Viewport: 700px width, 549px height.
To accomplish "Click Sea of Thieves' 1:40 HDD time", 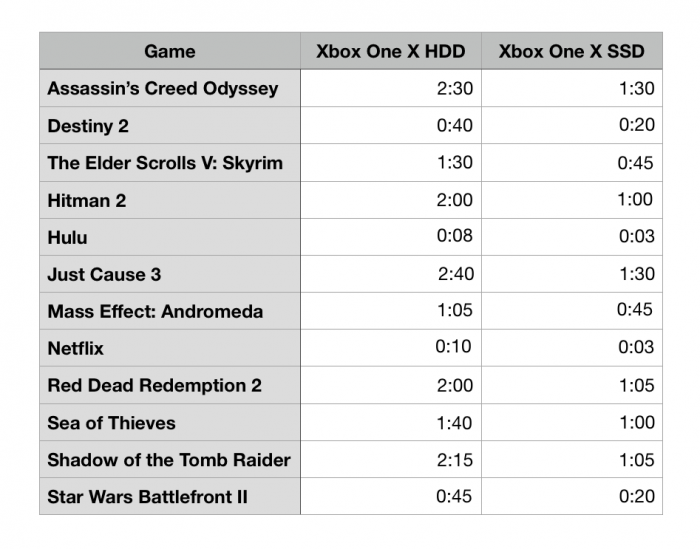I will coord(455,423).
